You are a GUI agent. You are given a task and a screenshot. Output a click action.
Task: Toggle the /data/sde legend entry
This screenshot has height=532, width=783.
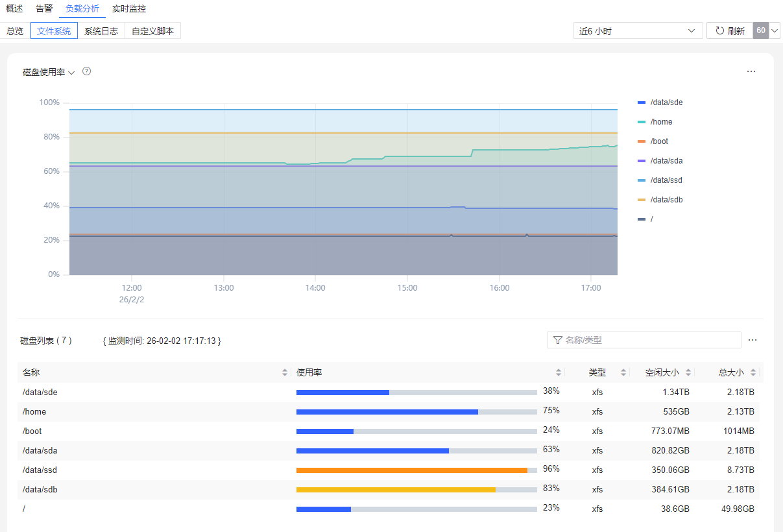[x=660, y=103]
